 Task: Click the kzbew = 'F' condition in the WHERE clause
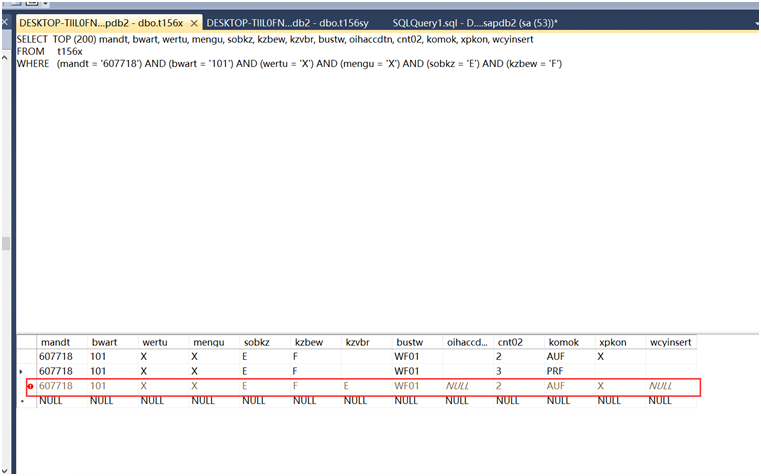pos(534,64)
